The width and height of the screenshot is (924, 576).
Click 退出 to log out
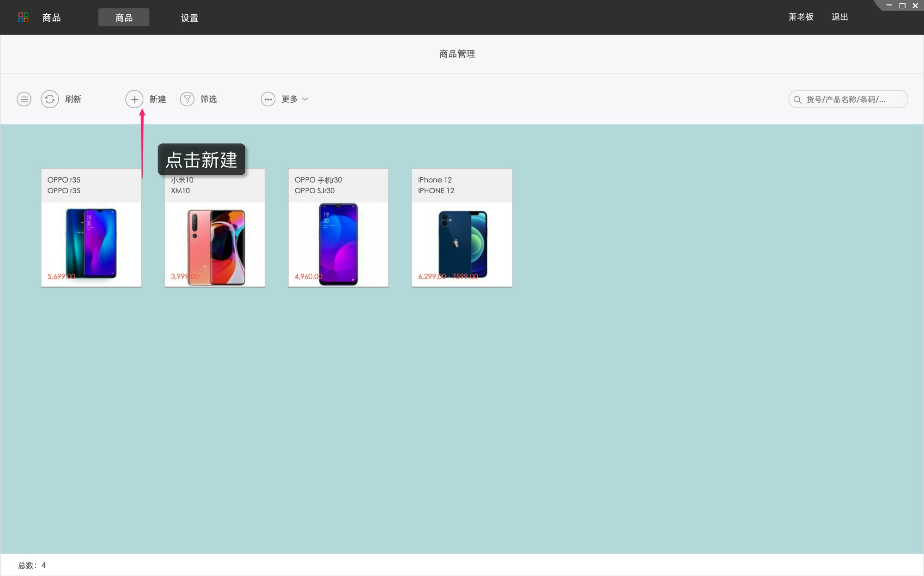coord(839,17)
